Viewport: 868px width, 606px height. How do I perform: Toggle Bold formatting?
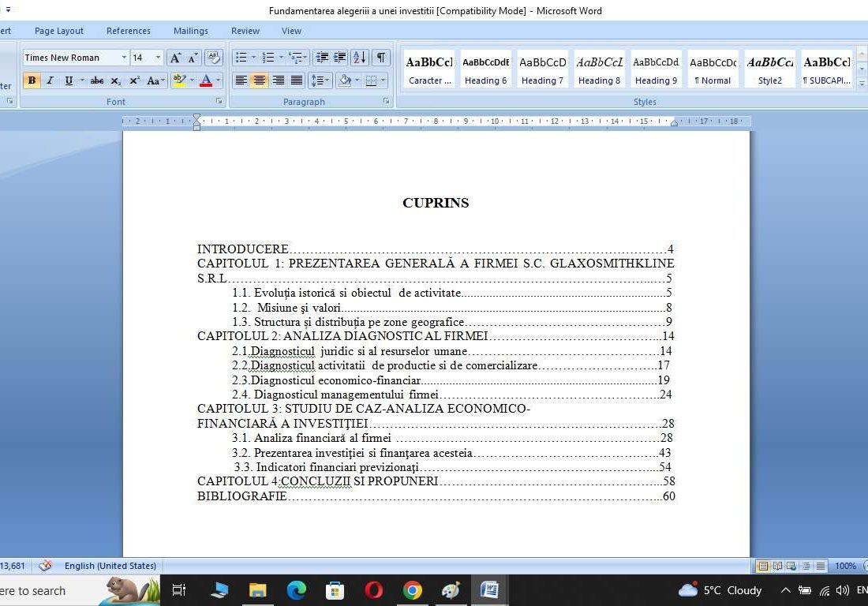click(x=32, y=80)
